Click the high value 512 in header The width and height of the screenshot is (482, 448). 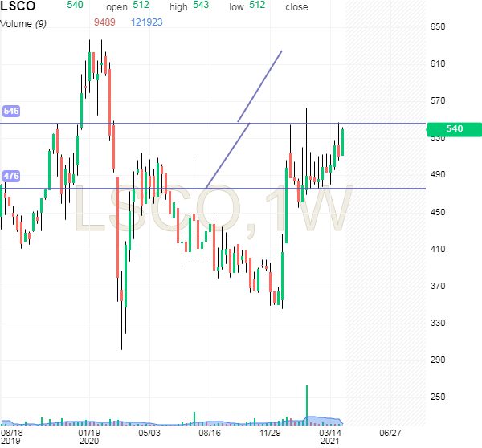coord(141,5)
